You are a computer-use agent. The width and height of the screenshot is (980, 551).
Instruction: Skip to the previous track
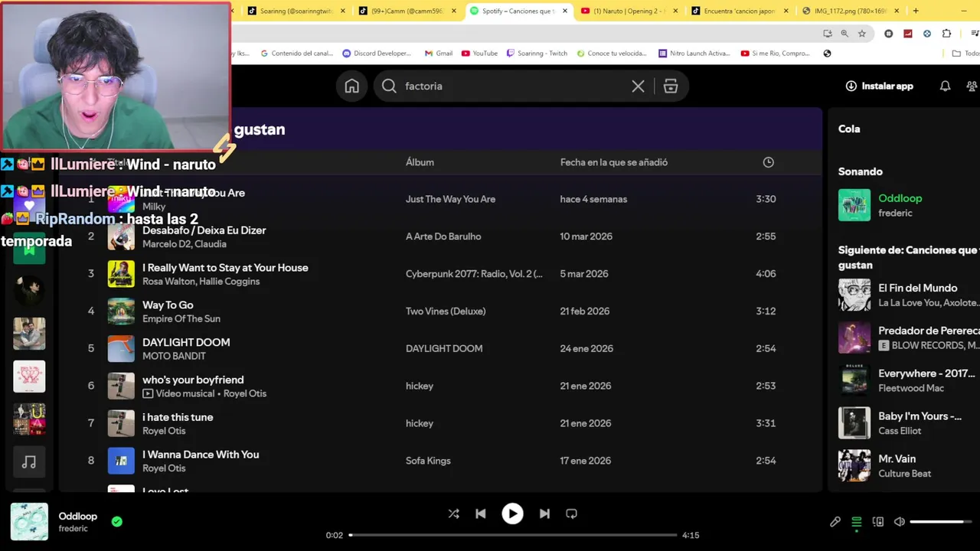(480, 514)
